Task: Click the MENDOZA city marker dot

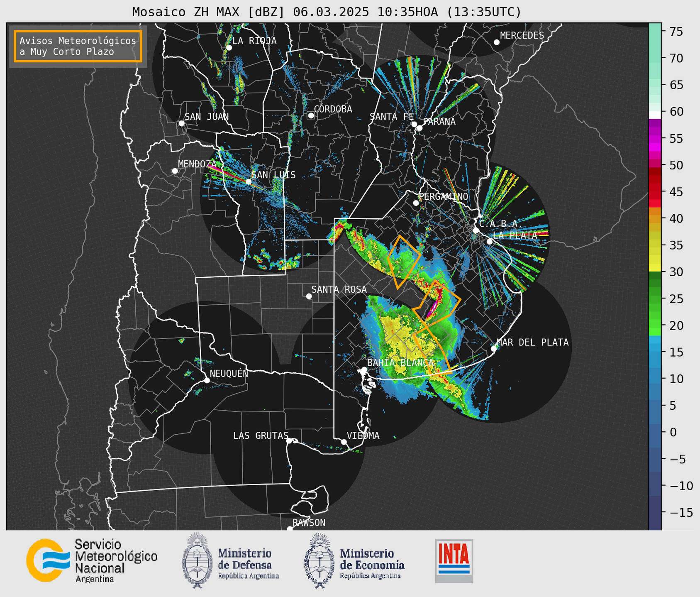Action: (x=175, y=171)
